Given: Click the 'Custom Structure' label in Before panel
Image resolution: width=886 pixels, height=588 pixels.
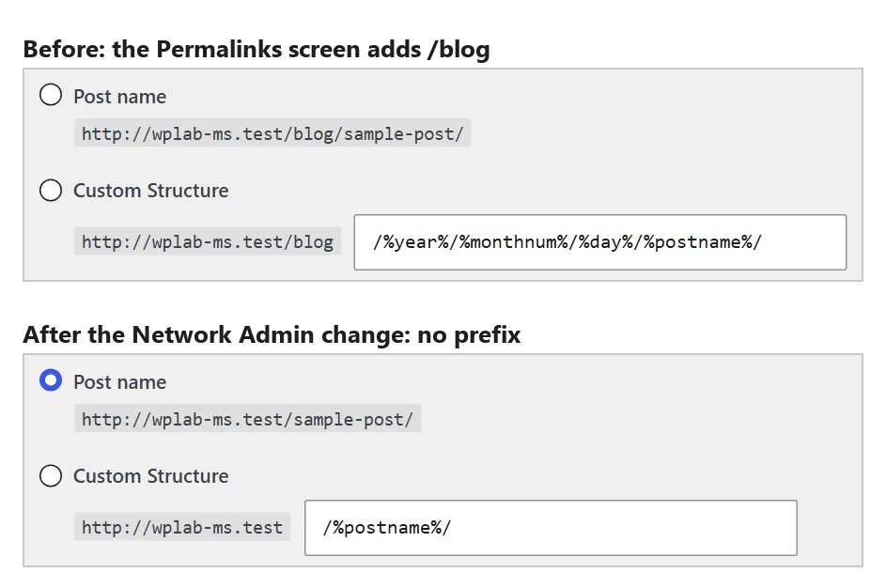Looking at the screenshot, I should [151, 191].
